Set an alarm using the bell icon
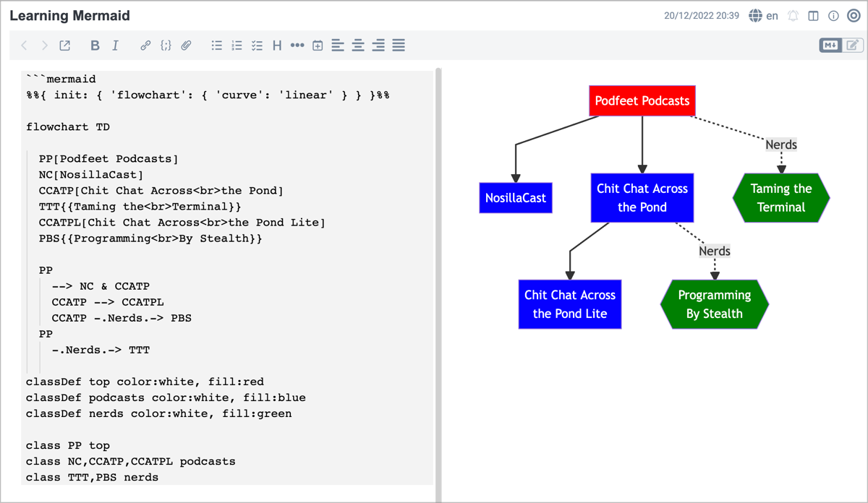The height and width of the screenshot is (503, 868). [x=793, y=16]
